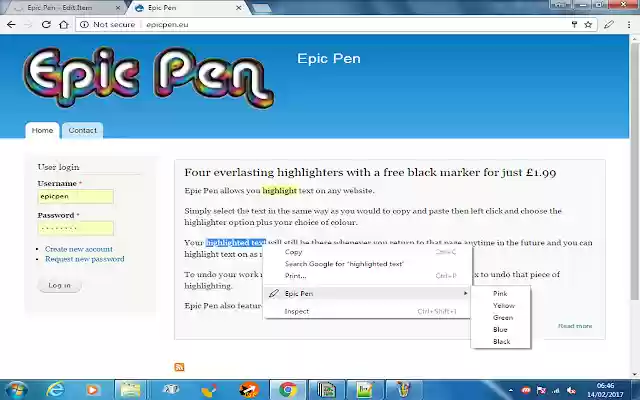
Task: Click the selected "highlighted text" phrase
Action: pyautogui.click(x=236, y=243)
